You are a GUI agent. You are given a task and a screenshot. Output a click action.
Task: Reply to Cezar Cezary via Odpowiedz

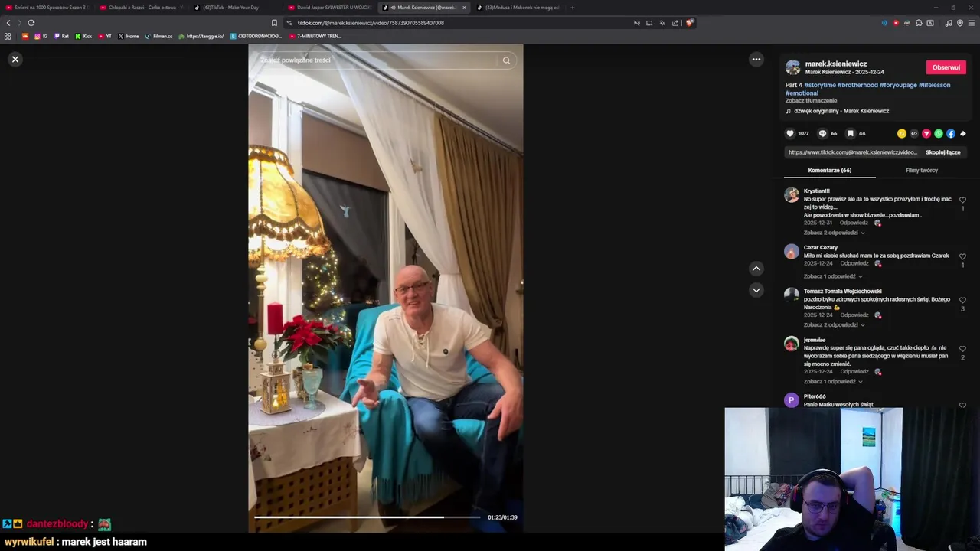coord(854,263)
